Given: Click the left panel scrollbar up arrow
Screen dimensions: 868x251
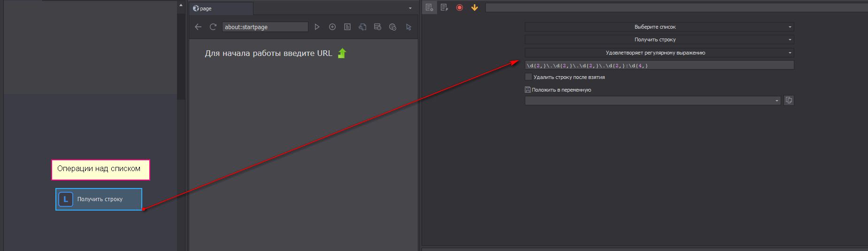Looking at the screenshot, I should click(x=181, y=5).
